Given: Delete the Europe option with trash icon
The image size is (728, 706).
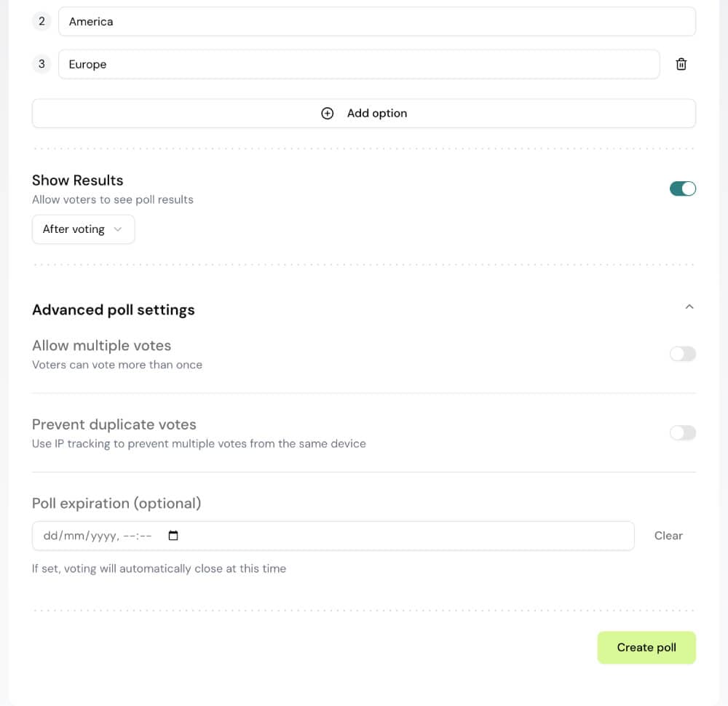Looking at the screenshot, I should [681, 64].
